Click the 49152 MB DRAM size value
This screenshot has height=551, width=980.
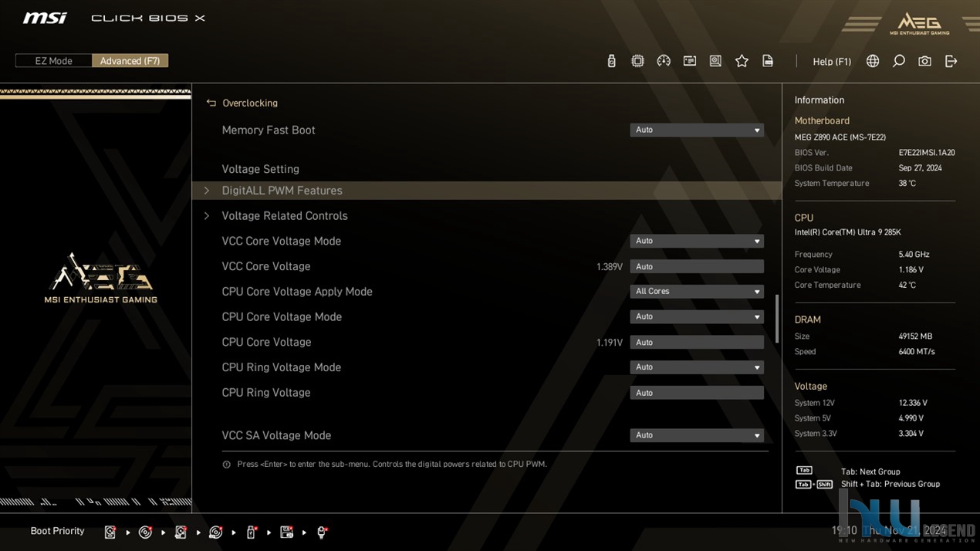coord(915,336)
